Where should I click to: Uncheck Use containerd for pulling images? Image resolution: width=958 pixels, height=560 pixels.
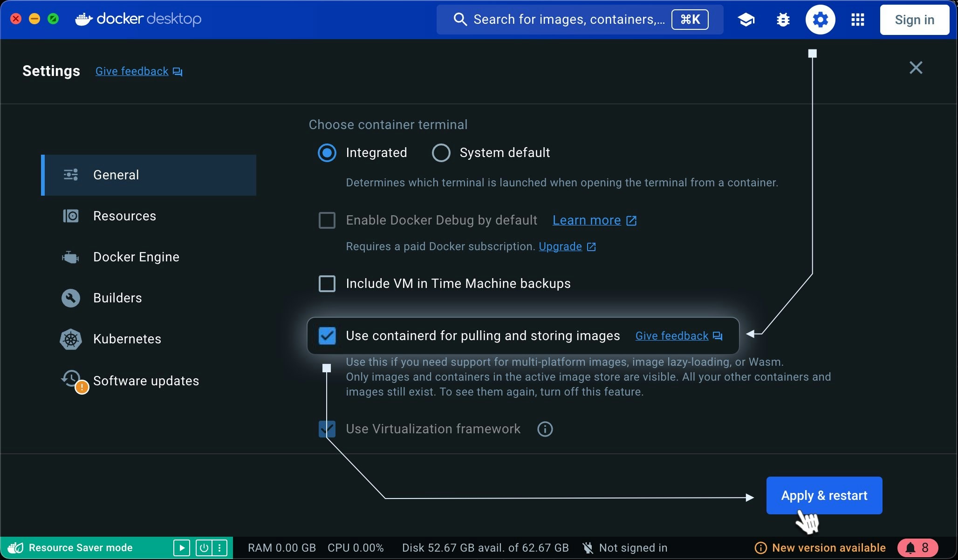327,335
